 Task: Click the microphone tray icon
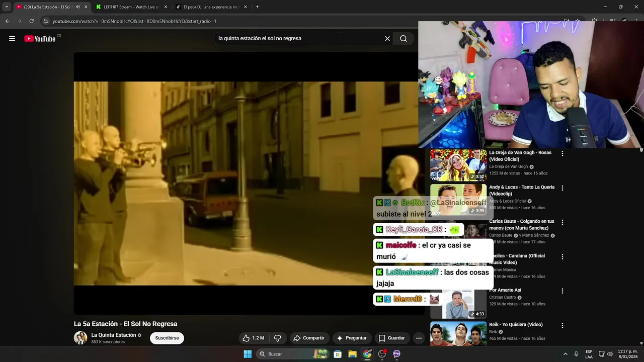[576, 354]
